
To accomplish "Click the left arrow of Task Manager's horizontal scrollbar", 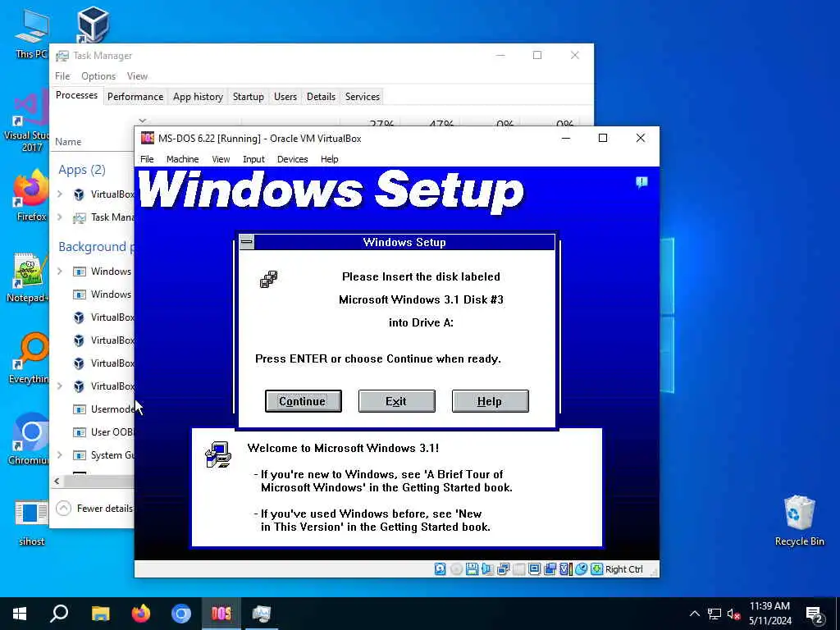I will point(57,481).
